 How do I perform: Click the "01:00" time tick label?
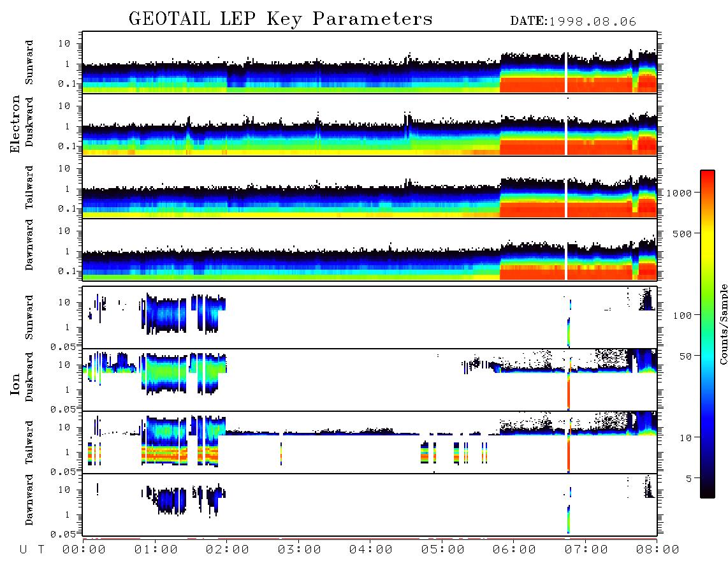coord(156,550)
